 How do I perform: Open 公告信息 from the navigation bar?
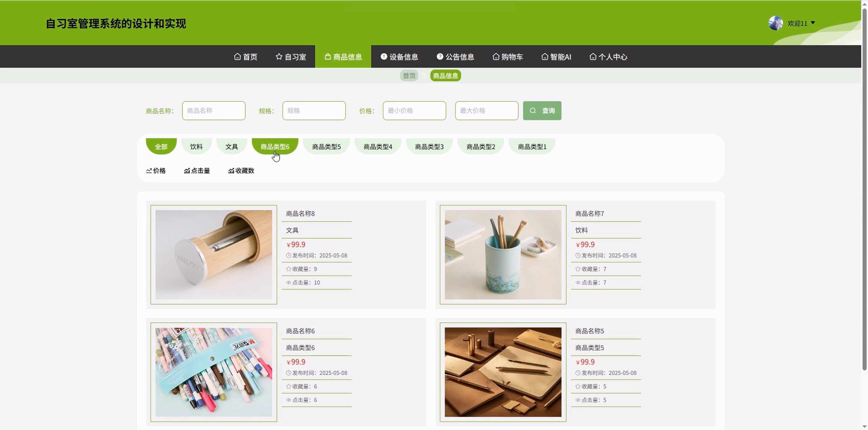coord(455,57)
